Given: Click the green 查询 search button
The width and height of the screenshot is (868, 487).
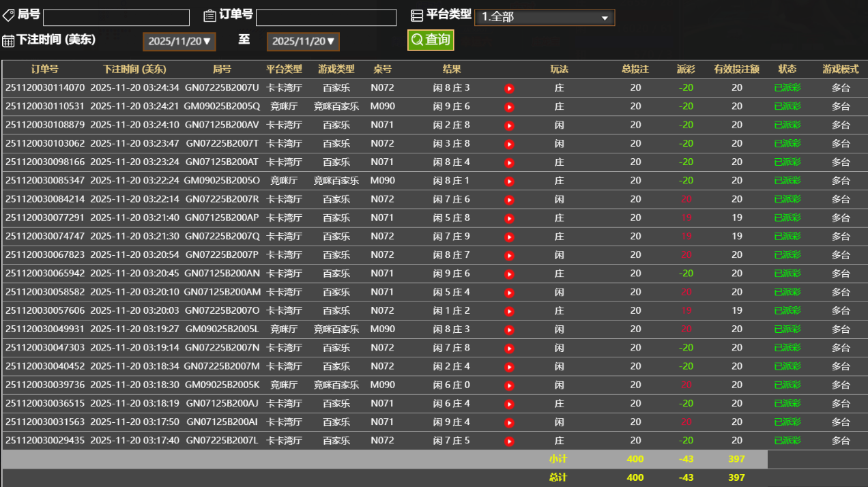Looking at the screenshot, I should [431, 40].
